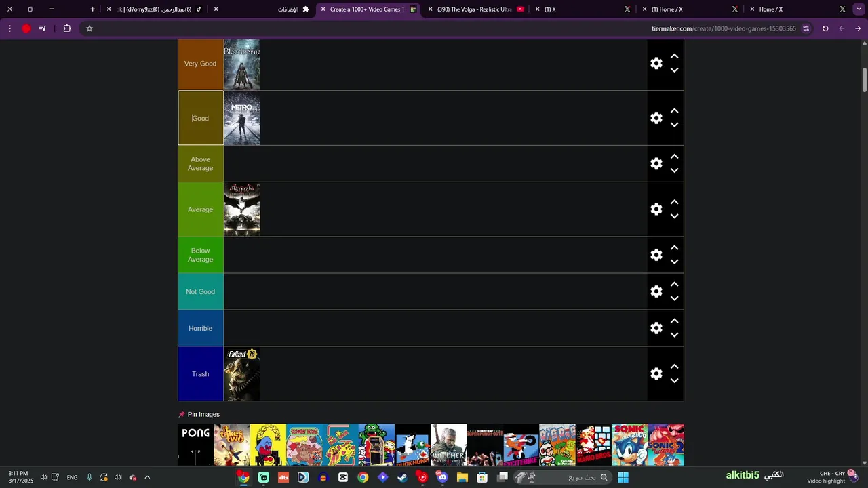Viewport: 868px width, 488px height.
Task: Open settings gear for Horrible tier
Action: point(656,328)
